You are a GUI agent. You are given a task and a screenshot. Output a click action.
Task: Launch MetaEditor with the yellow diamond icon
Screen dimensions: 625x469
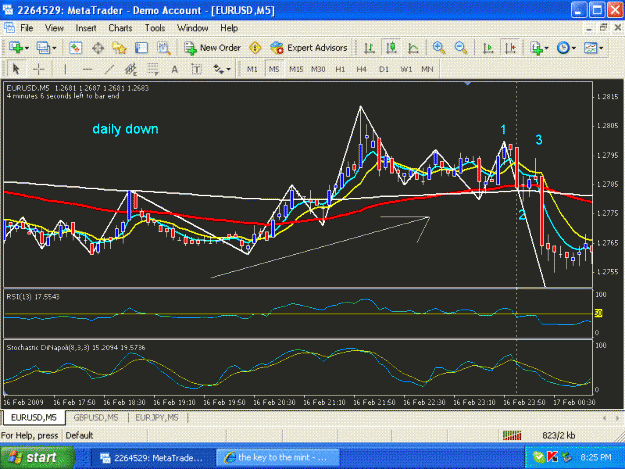tap(255, 48)
